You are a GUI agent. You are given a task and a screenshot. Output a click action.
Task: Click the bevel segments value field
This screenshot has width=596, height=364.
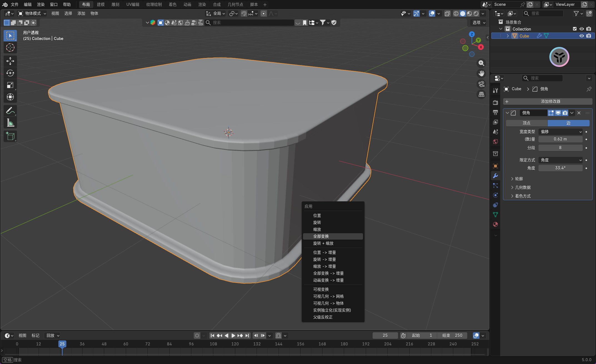560,148
